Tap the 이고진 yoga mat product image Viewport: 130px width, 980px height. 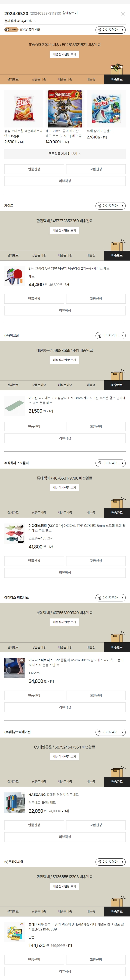coord(14,405)
